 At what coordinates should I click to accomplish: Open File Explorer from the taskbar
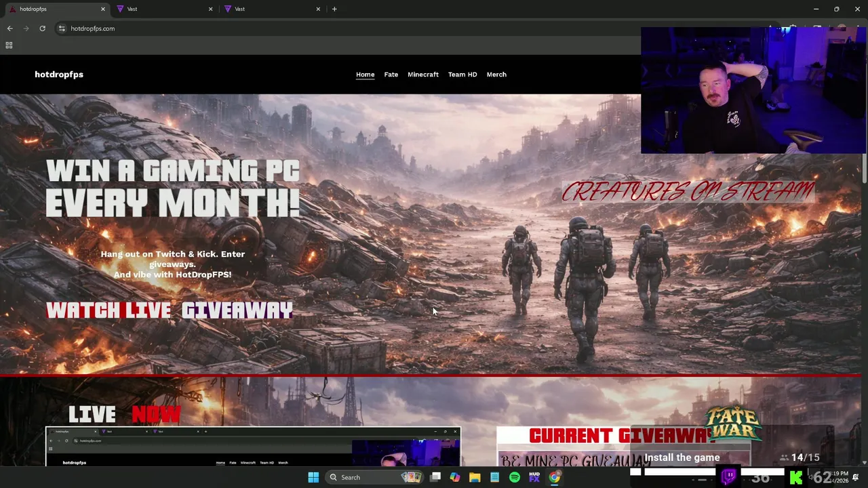pos(475,477)
